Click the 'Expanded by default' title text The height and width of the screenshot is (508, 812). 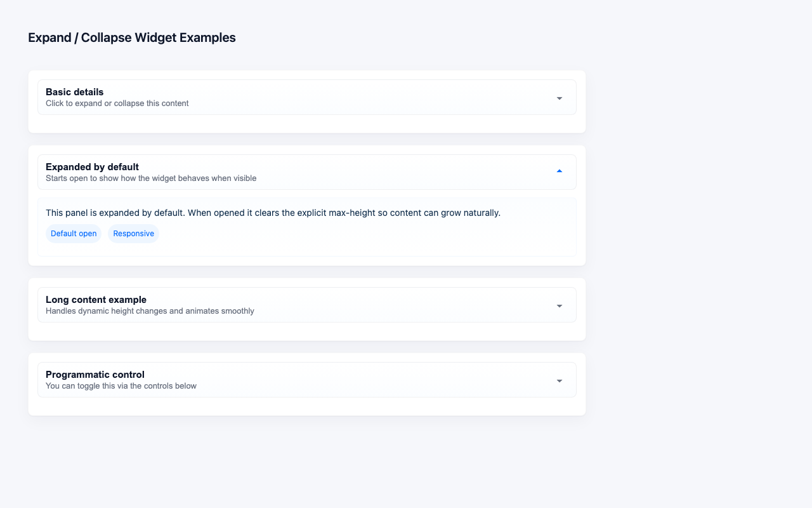point(92,167)
